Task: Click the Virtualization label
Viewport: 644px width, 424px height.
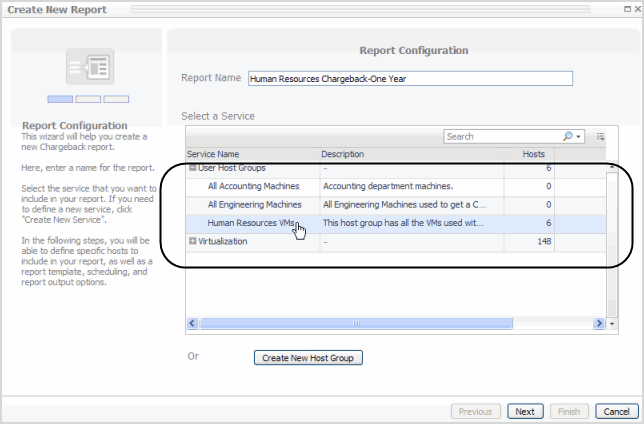Action: click(223, 241)
